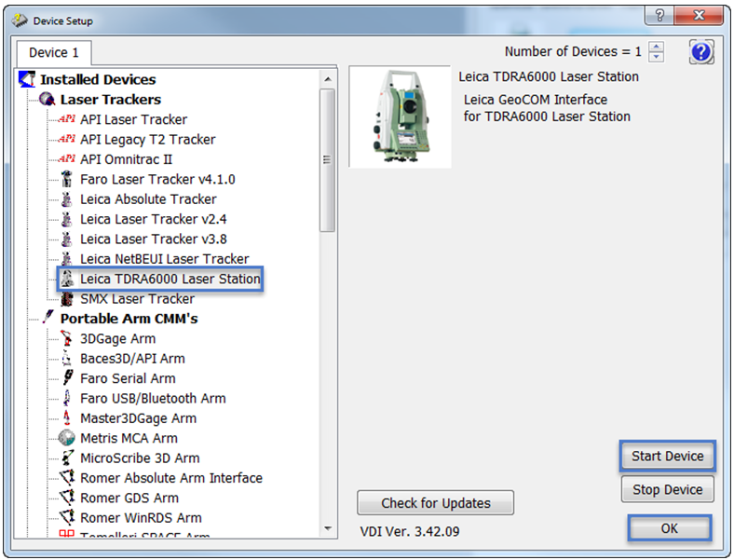Image resolution: width=734 pixels, height=560 pixels.
Task: Select the 3DGage Arm label
Action: [x=117, y=338]
